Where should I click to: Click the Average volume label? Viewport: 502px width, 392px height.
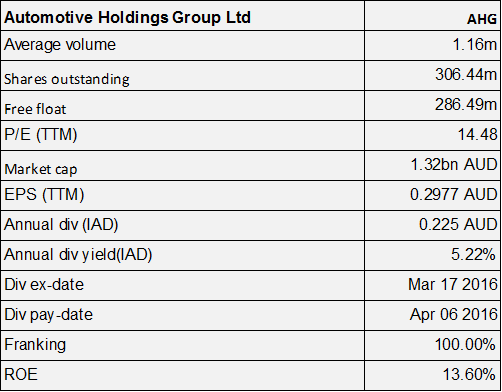click(x=60, y=45)
